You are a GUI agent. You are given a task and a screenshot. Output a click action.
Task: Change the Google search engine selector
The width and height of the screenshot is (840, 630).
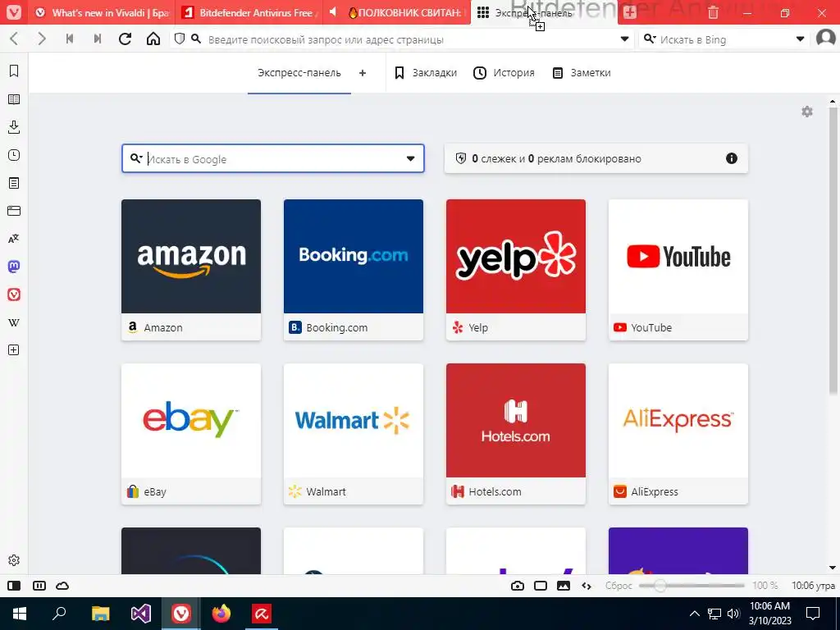tap(137, 158)
